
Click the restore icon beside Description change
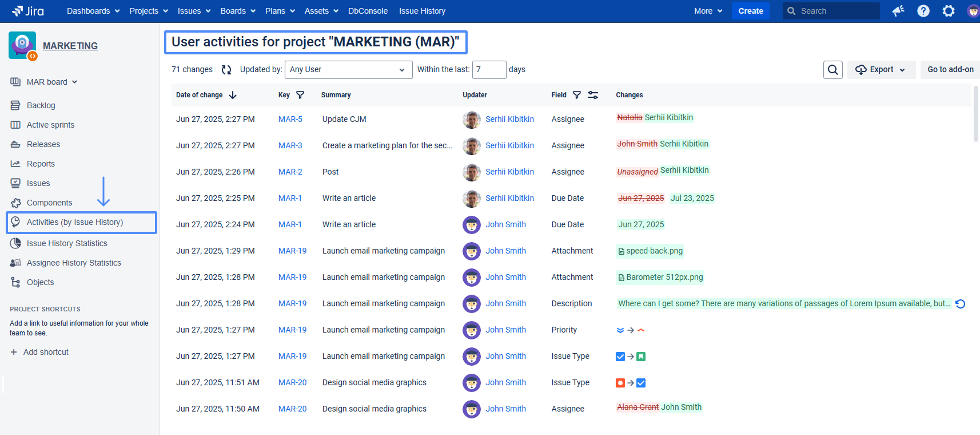[961, 304]
